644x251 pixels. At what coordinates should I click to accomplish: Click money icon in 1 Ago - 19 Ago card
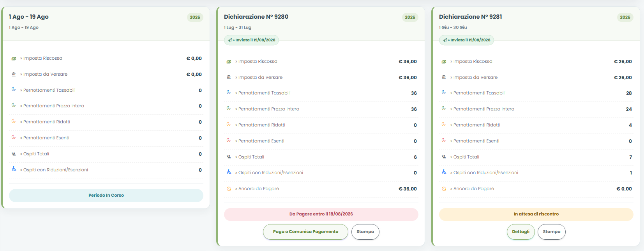click(x=14, y=59)
